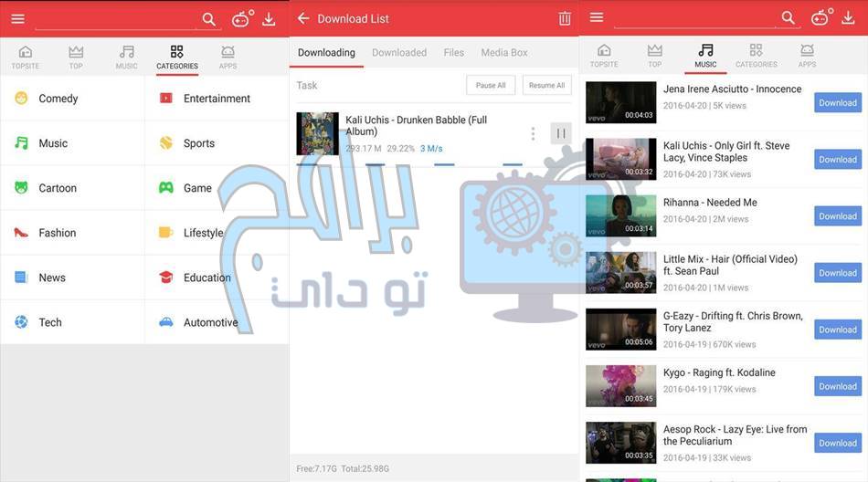The height and width of the screenshot is (482, 868).
Task: Click the Pause All button
Action: [491, 85]
